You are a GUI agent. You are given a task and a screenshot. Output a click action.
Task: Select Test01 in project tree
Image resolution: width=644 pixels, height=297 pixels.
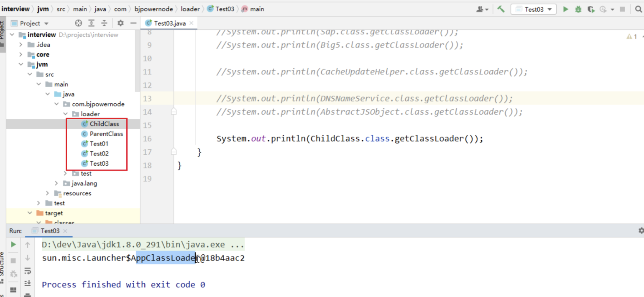coord(95,143)
